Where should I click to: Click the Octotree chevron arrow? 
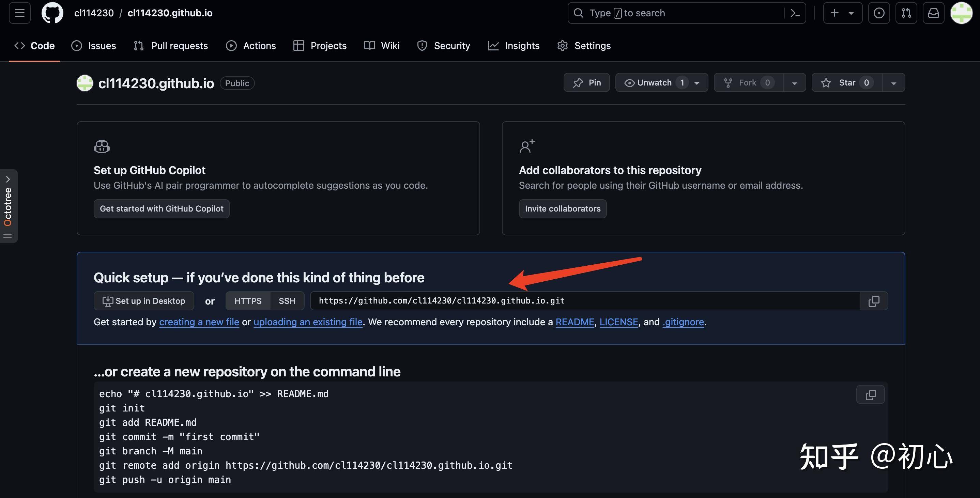click(8, 179)
